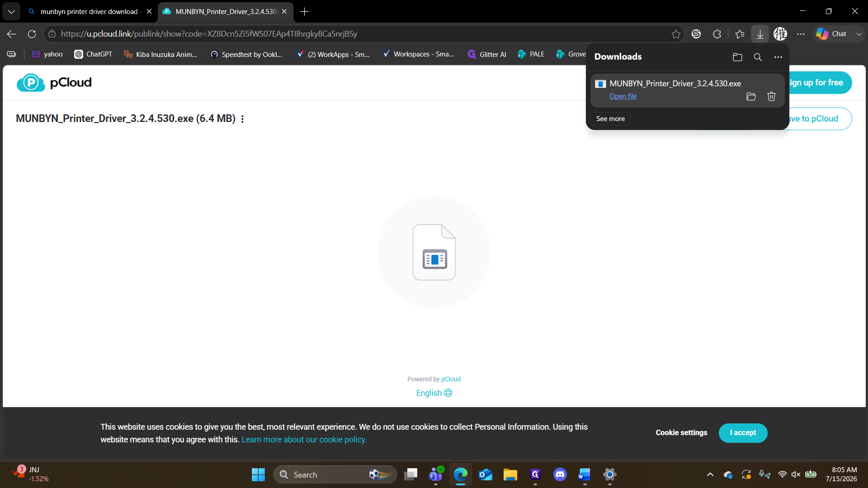Open the browser profile avatar

point(780,34)
